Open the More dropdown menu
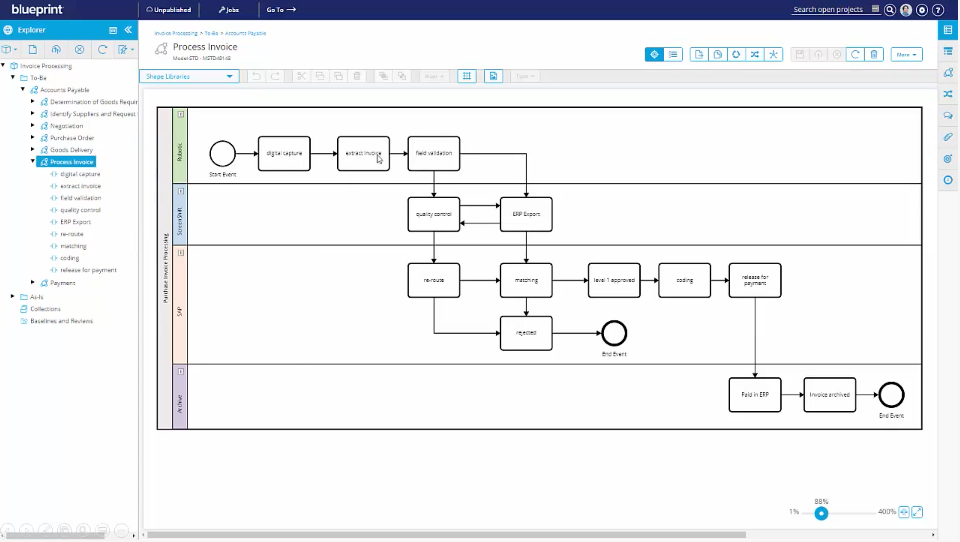 906,55
